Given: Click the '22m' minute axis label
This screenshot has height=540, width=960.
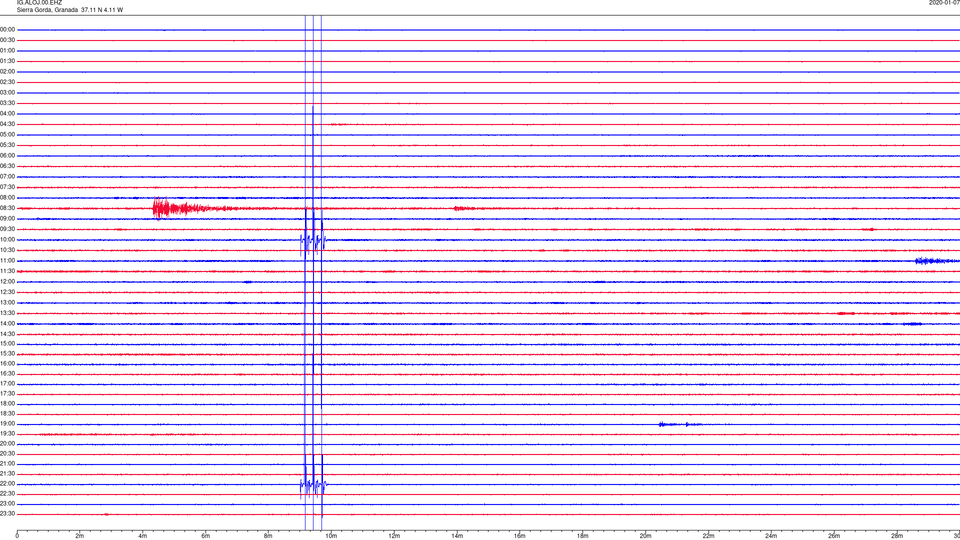Looking at the screenshot, I should [x=708, y=536].
